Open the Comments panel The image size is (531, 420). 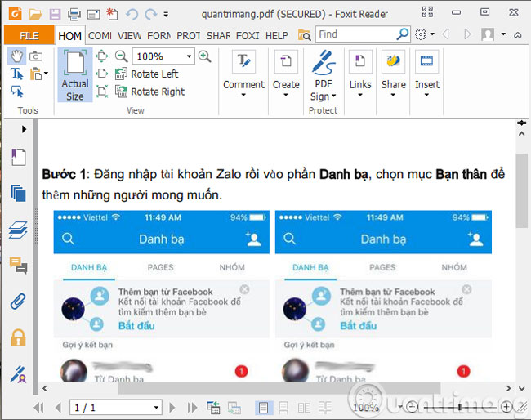(18, 266)
